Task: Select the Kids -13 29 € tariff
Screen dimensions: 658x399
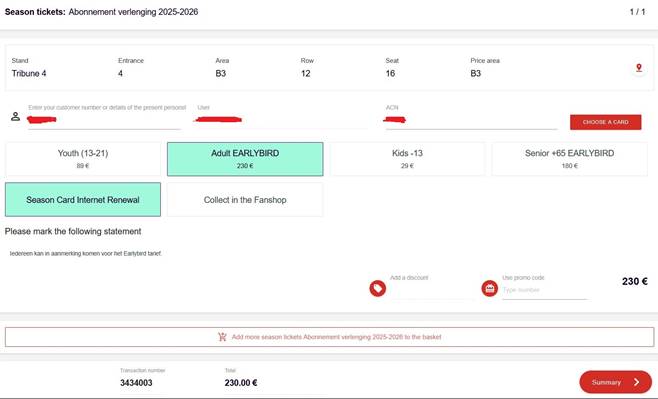Action: point(407,159)
